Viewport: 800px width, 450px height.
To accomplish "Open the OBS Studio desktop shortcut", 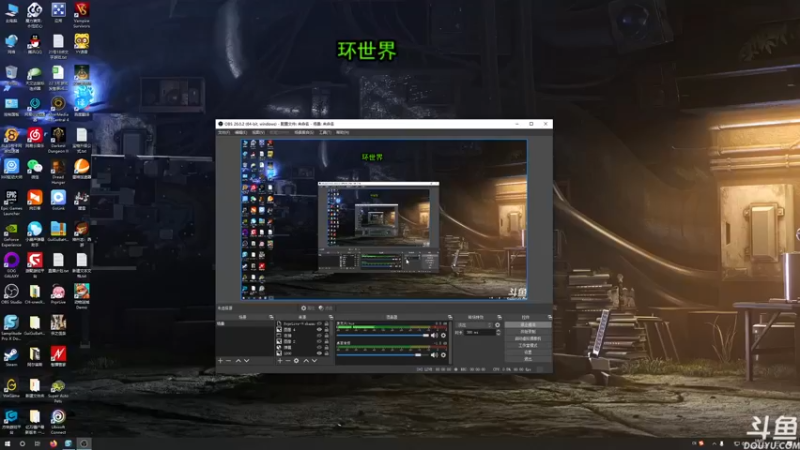I will click(x=11, y=294).
